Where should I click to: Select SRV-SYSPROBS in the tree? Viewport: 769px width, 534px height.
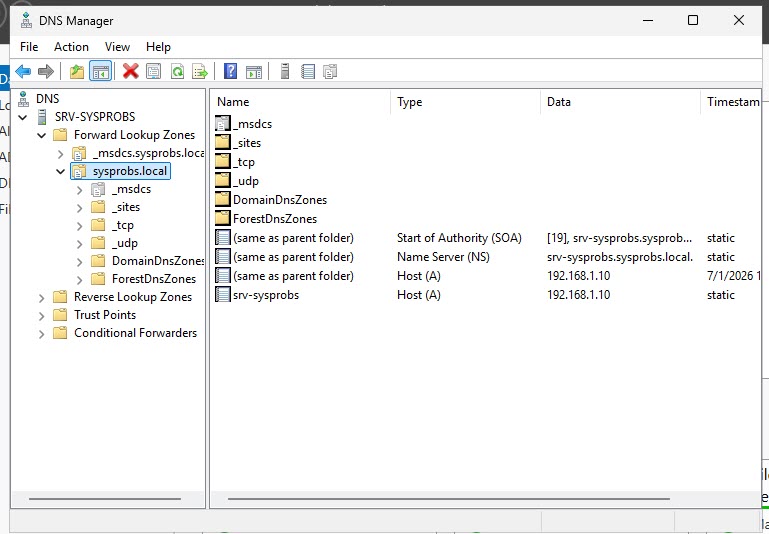pos(95,117)
